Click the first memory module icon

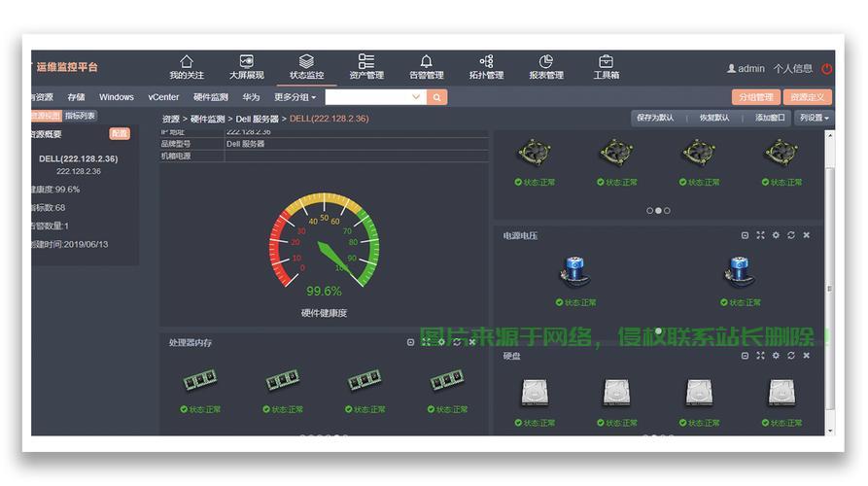[x=200, y=380]
